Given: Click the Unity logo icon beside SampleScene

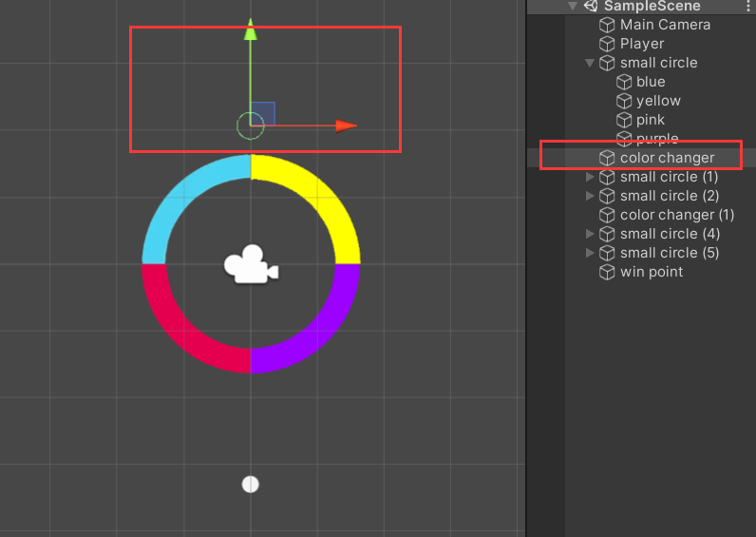Looking at the screenshot, I should (x=591, y=6).
